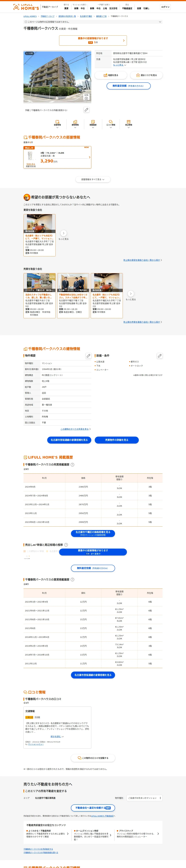Open 注文住宅 in the navigation
Screen dimensions: 186x868
tap(113, 8)
